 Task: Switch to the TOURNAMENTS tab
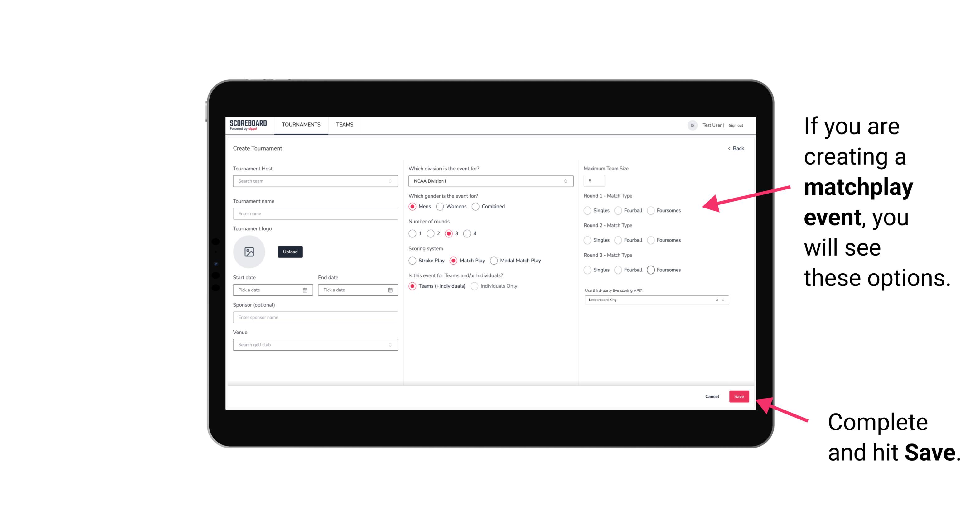(300, 125)
